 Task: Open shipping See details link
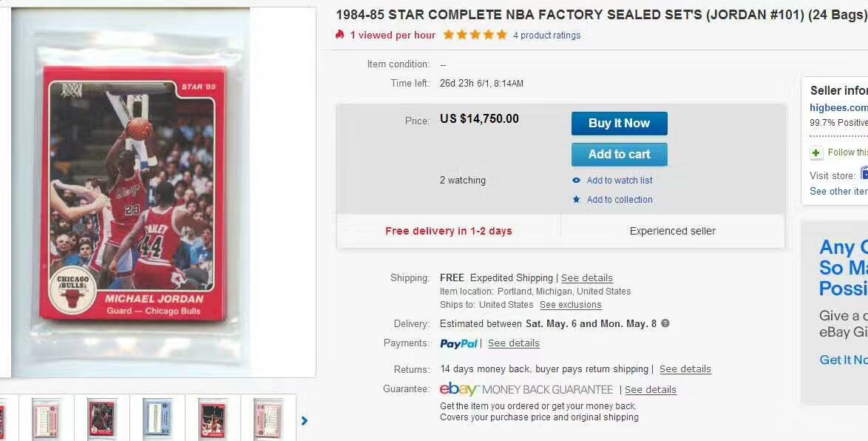point(587,278)
